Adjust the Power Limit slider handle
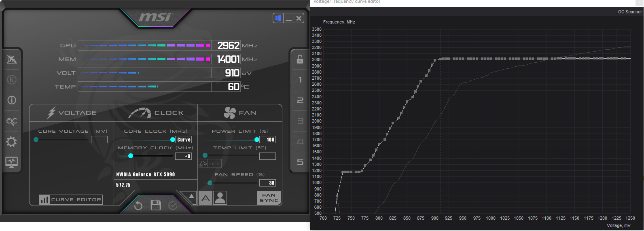This screenshot has height=231, width=644. tap(257, 140)
